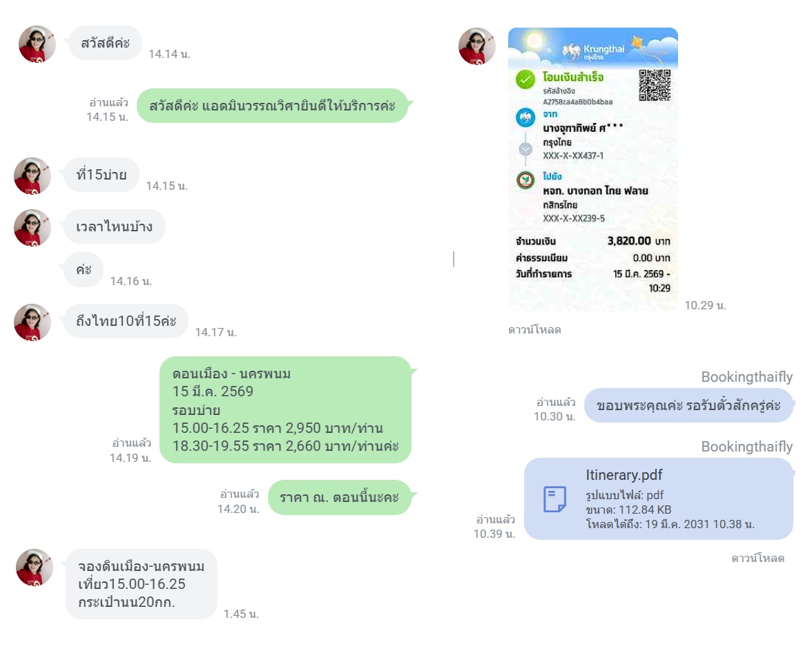Click the QR code on transfer slip
Screen dimensions: 812x649
click(x=655, y=86)
